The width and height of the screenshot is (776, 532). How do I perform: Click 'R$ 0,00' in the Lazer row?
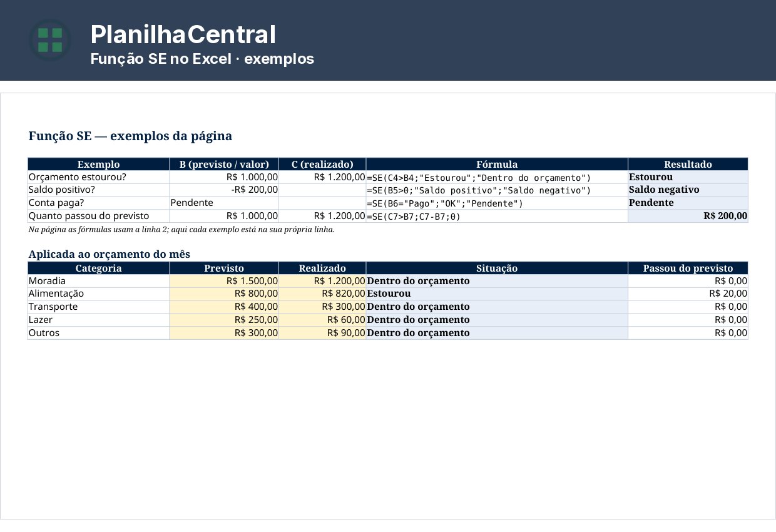point(688,320)
